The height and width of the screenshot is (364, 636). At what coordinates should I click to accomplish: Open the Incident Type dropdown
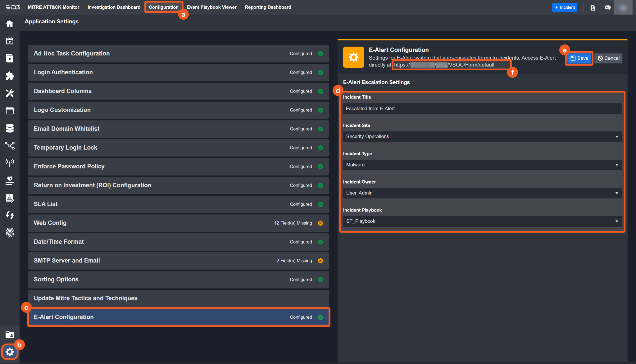click(482, 165)
